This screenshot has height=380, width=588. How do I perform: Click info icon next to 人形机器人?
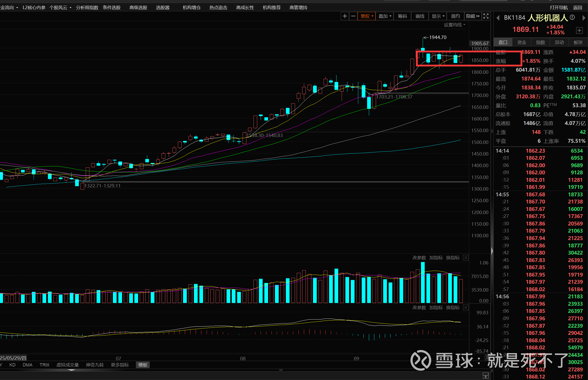tap(572, 18)
